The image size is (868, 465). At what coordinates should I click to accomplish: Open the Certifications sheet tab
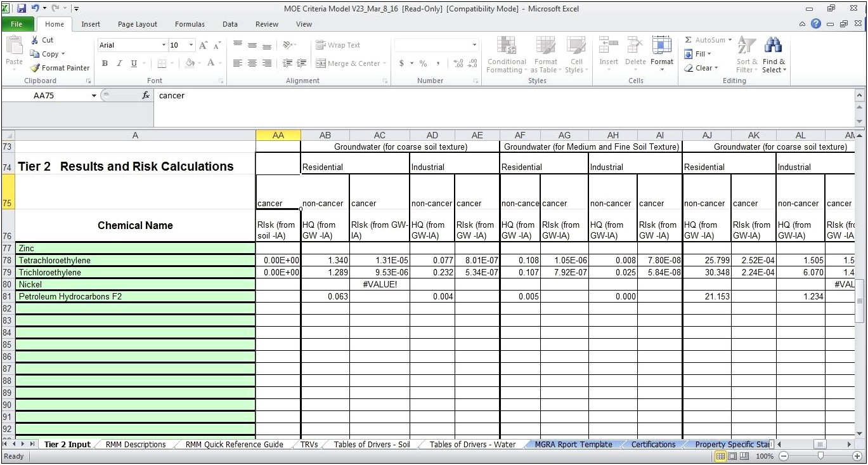pos(653,445)
